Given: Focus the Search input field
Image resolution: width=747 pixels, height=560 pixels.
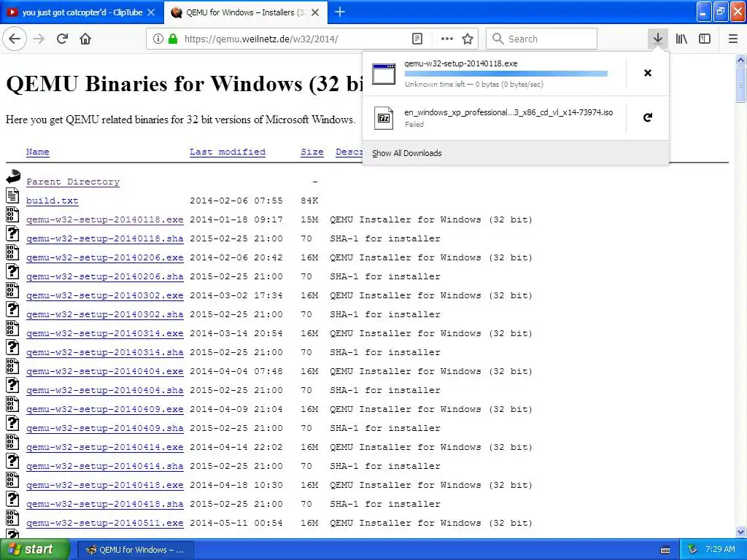Looking at the screenshot, I should [x=542, y=39].
